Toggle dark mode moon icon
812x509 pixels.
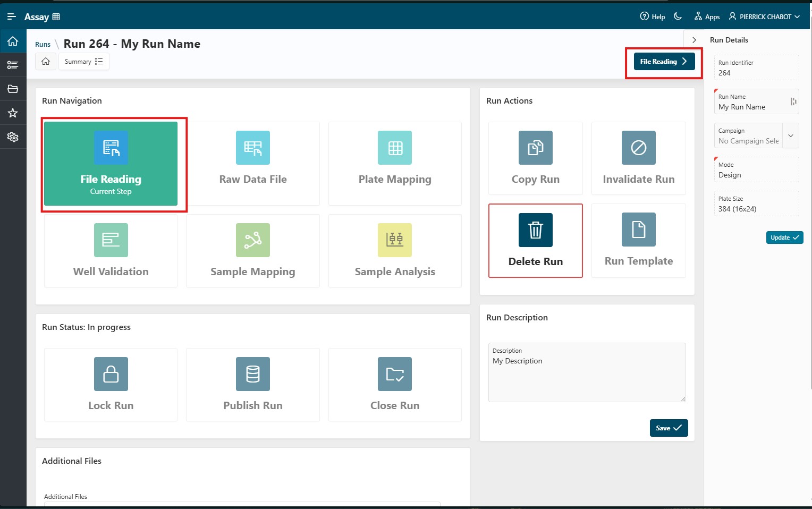678,16
